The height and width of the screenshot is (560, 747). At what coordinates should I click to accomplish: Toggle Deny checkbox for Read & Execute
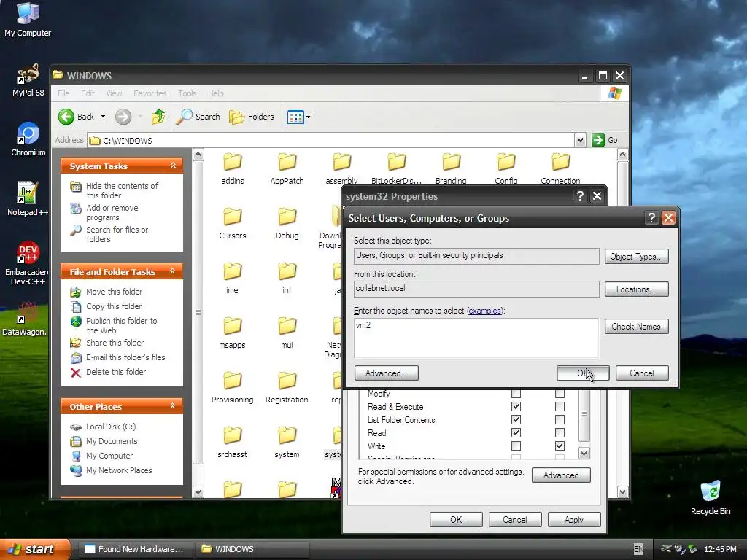click(560, 407)
